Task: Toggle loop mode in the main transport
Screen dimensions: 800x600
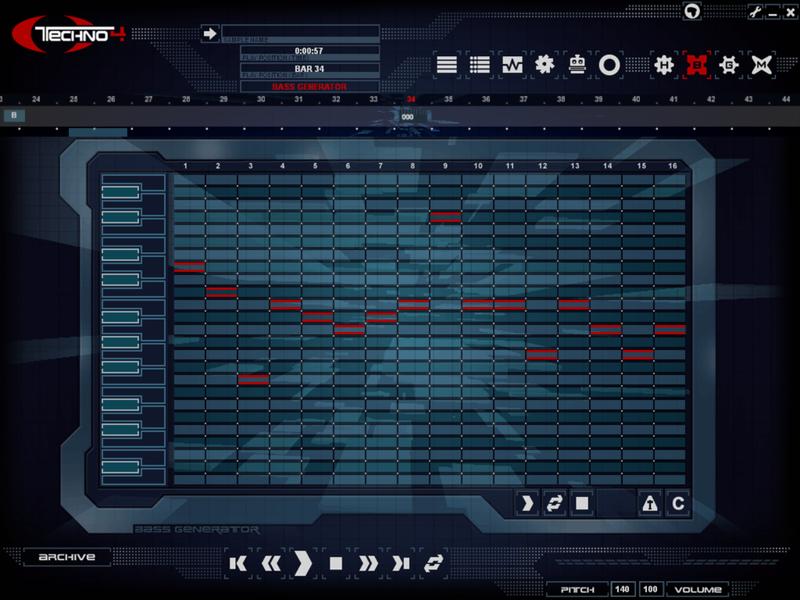Action: click(x=433, y=564)
